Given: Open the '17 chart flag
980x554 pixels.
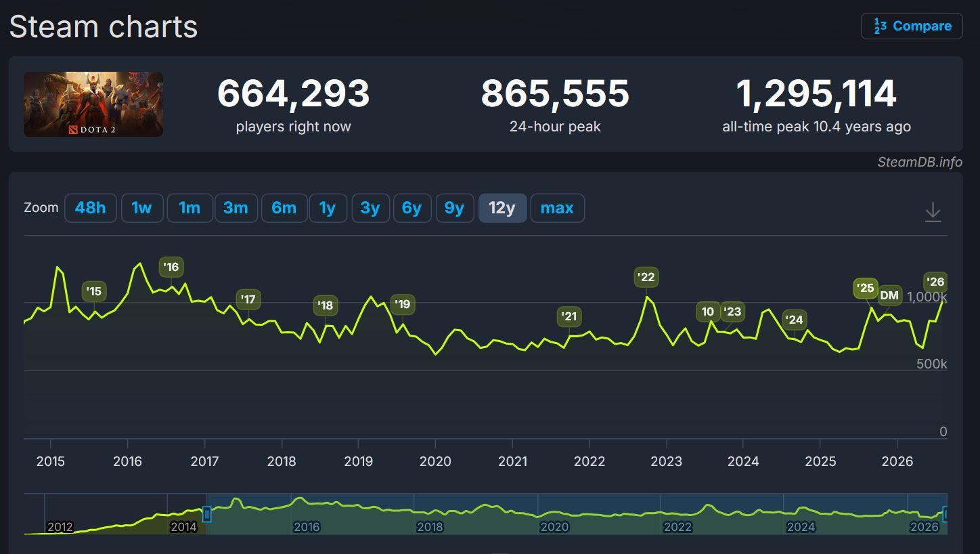Looking at the screenshot, I should pyautogui.click(x=248, y=299).
